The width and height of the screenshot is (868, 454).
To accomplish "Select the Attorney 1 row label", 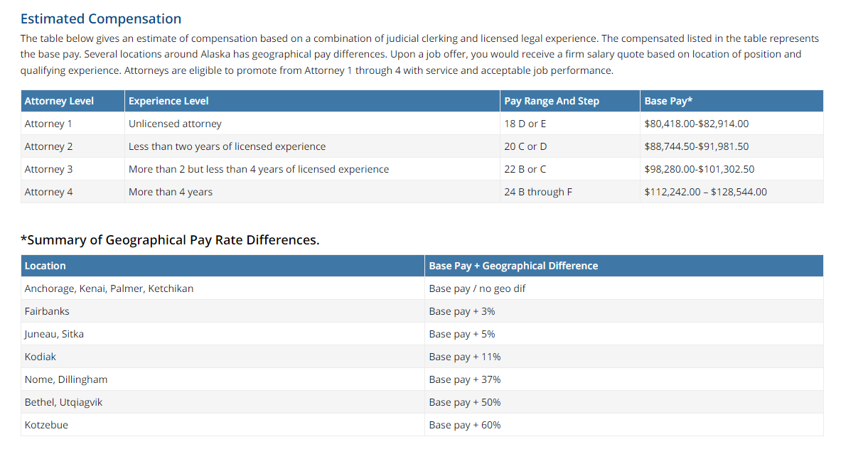I will tap(48, 124).
